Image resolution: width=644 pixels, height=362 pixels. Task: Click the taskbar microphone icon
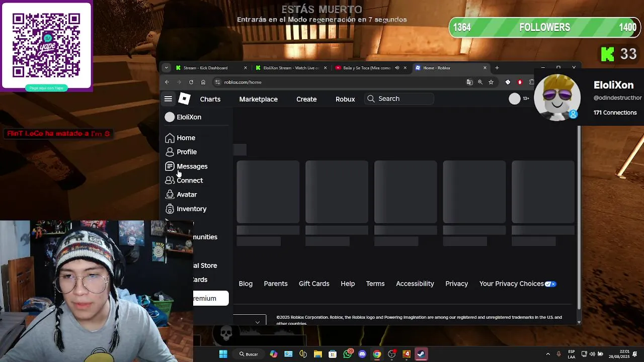tap(559, 354)
